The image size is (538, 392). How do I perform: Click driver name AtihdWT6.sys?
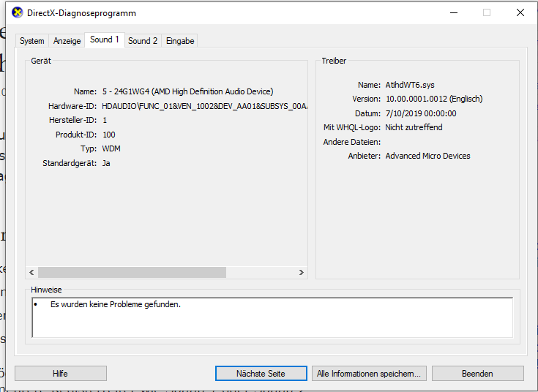410,85
